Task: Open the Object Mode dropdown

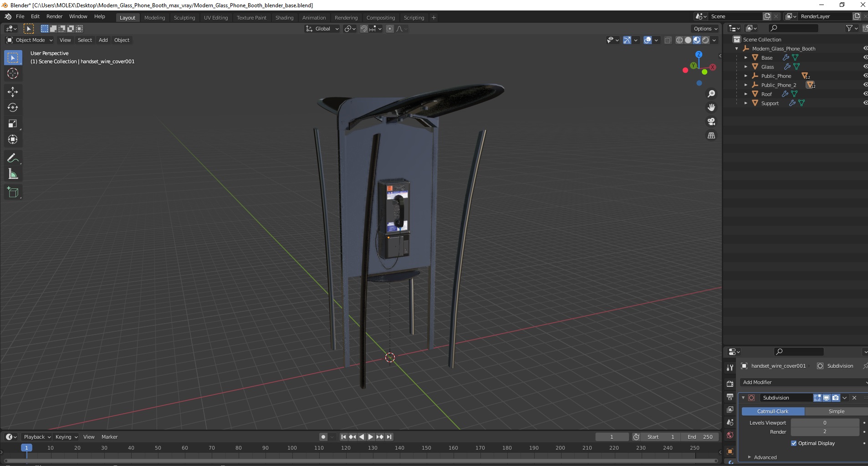Action: (x=30, y=40)
